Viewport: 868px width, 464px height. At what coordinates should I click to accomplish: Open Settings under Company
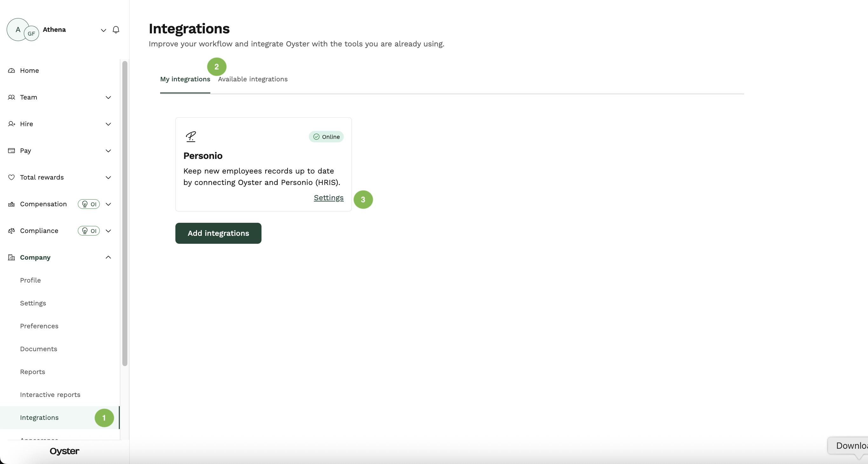(33, 303)
